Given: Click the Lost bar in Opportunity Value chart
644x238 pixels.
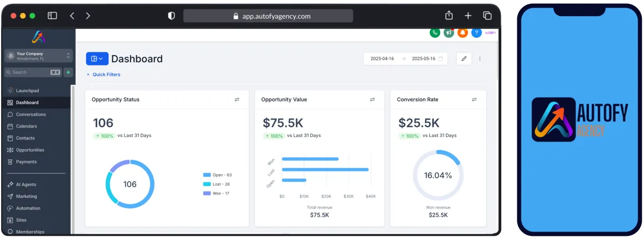Looking at the screenshot, I should click(x=325, y=169).
